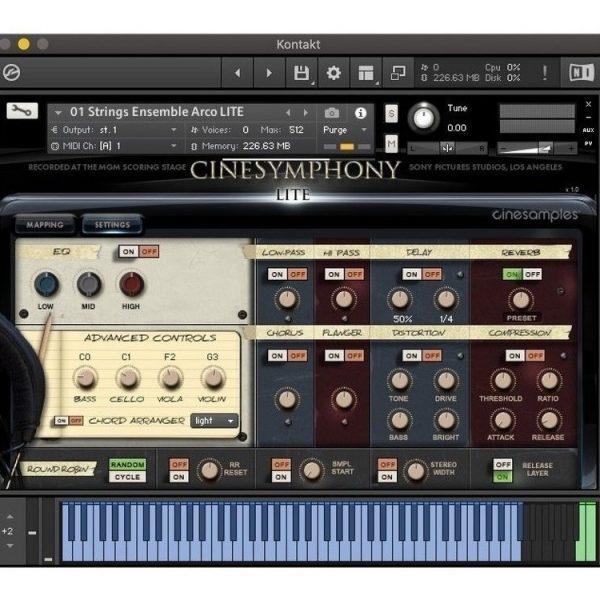Click the blue LOW EQ knob

(46, 284)
